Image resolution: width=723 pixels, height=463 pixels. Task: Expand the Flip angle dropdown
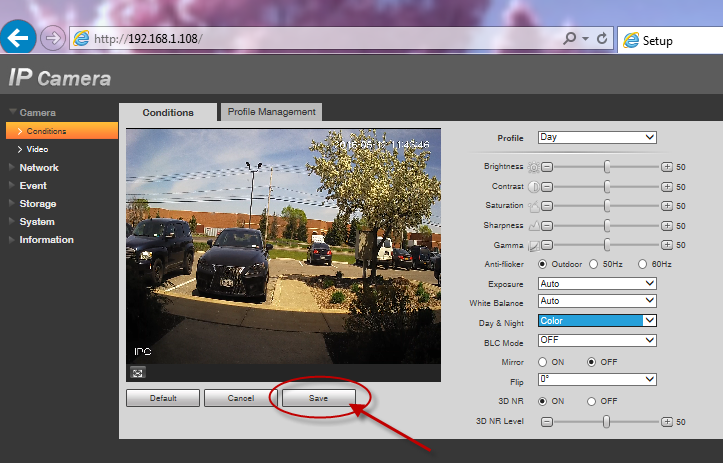point(597,380)
